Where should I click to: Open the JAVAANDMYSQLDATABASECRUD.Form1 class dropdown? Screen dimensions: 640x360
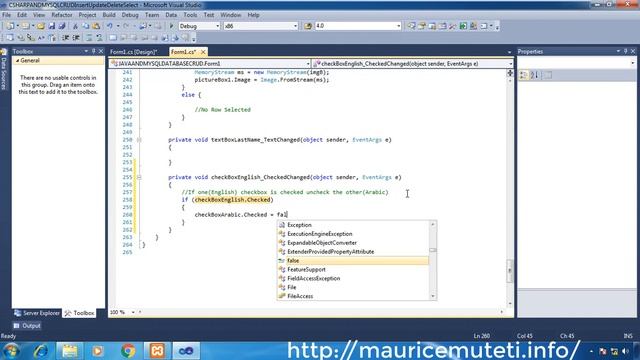click(x=308, y=64)
